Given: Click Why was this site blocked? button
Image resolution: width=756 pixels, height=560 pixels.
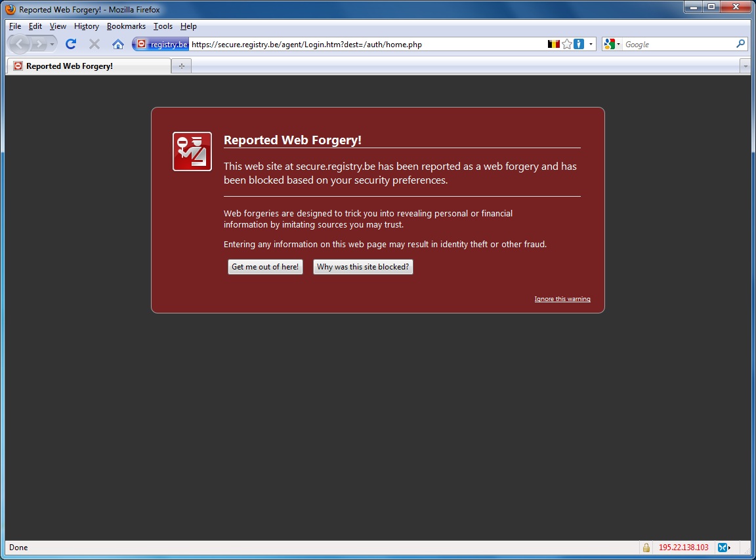Looking at the screenshot, I should pos(363,267).
